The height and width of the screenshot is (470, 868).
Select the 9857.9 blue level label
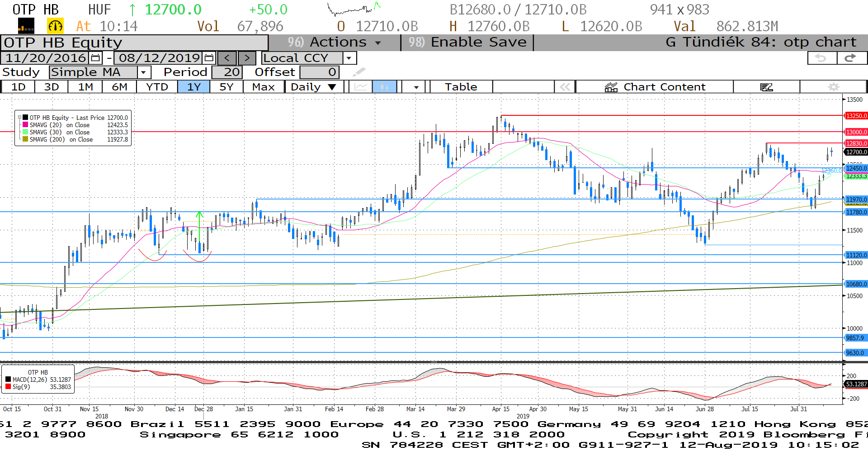coord(855,338)
